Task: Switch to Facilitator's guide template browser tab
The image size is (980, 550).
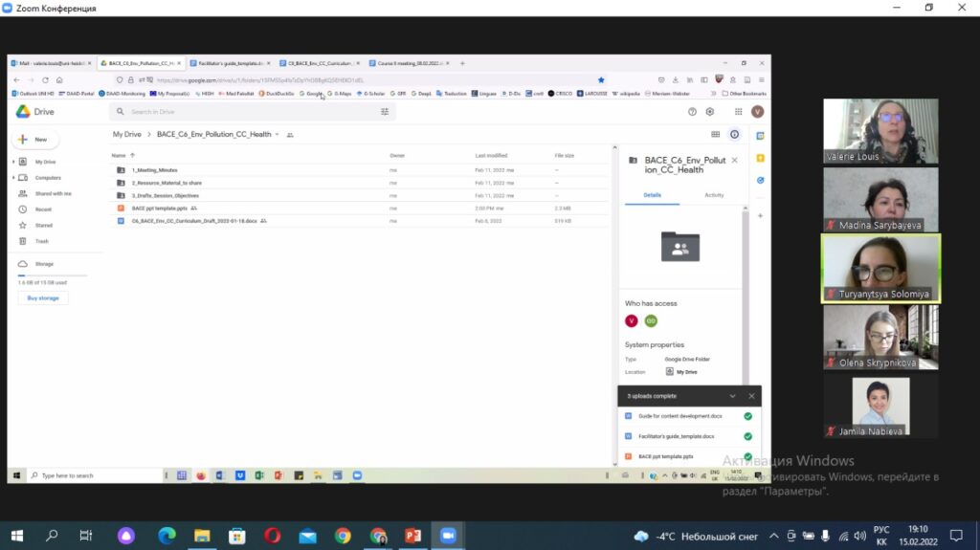Action: [x=230, y=63]
